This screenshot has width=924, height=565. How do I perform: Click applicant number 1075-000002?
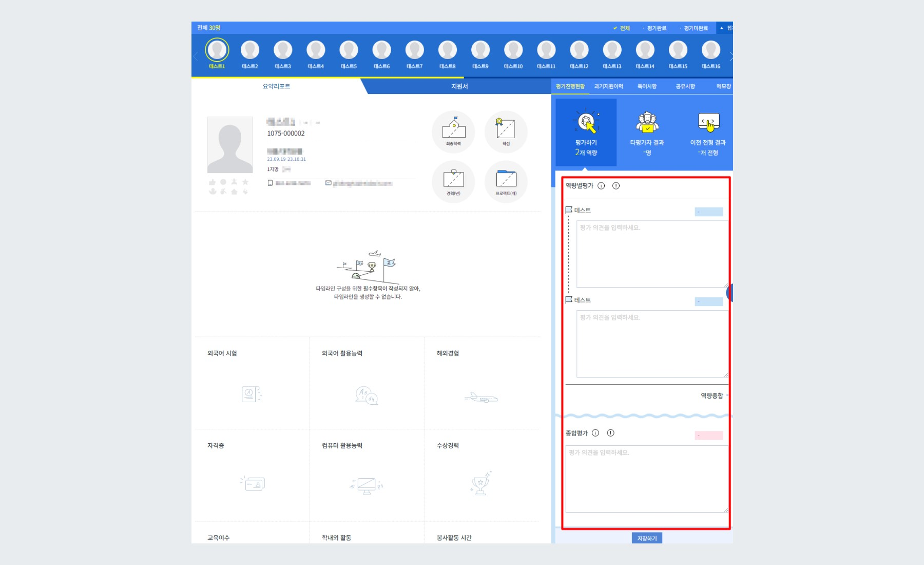[286, 134]
